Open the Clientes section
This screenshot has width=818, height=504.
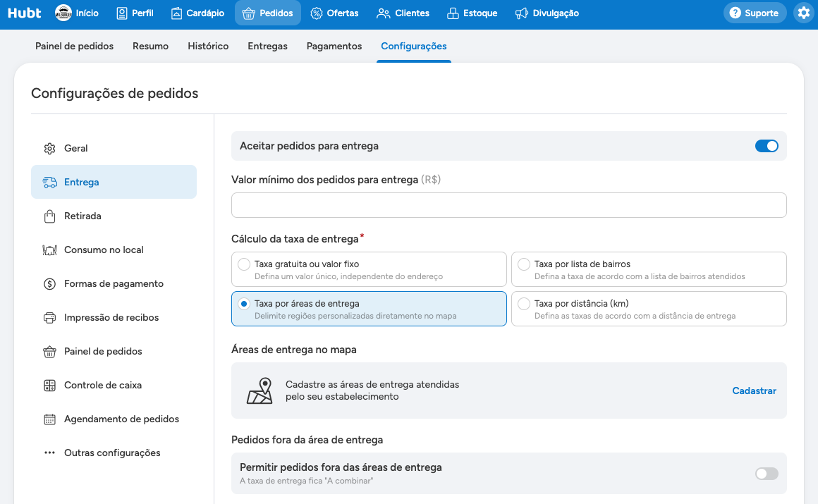point(403,13)
